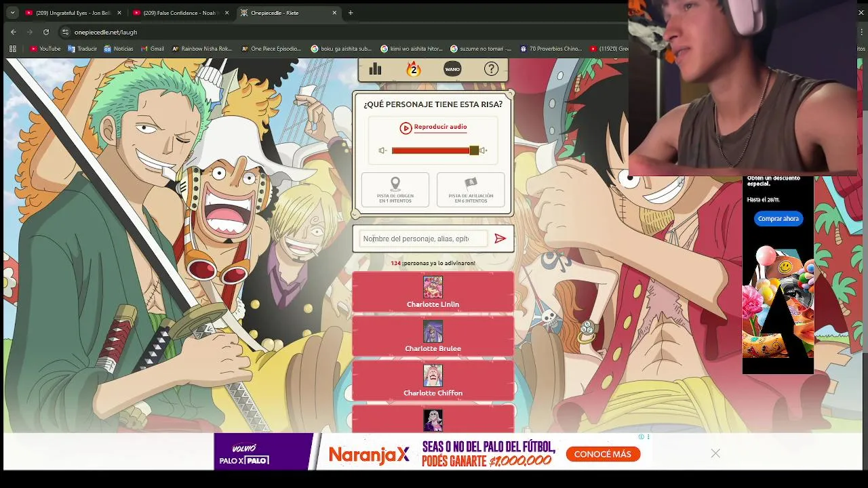Open the Noticias bookmark
Viewport: 868px width, 488px height.
coord(119,49)
